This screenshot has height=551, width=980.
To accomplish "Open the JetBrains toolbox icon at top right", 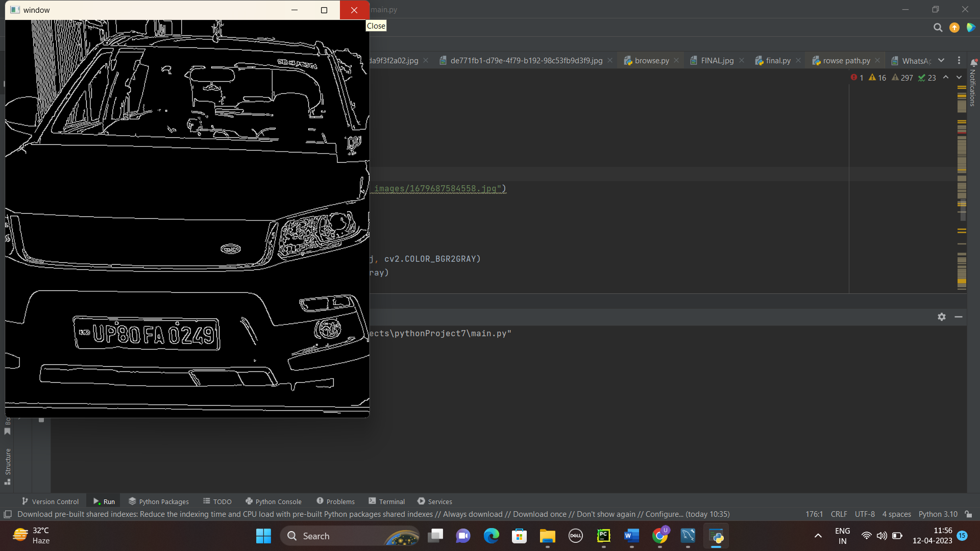I will (x=971, y=28).
